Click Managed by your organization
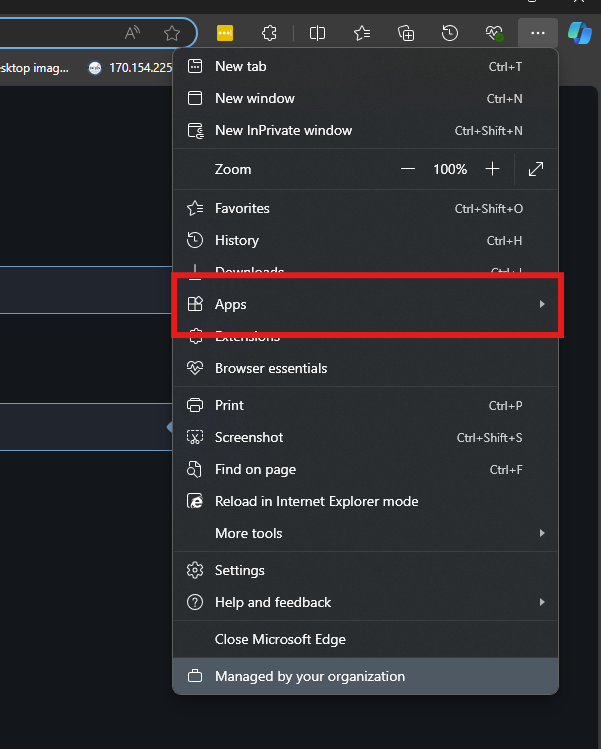 tap(365, 676)
